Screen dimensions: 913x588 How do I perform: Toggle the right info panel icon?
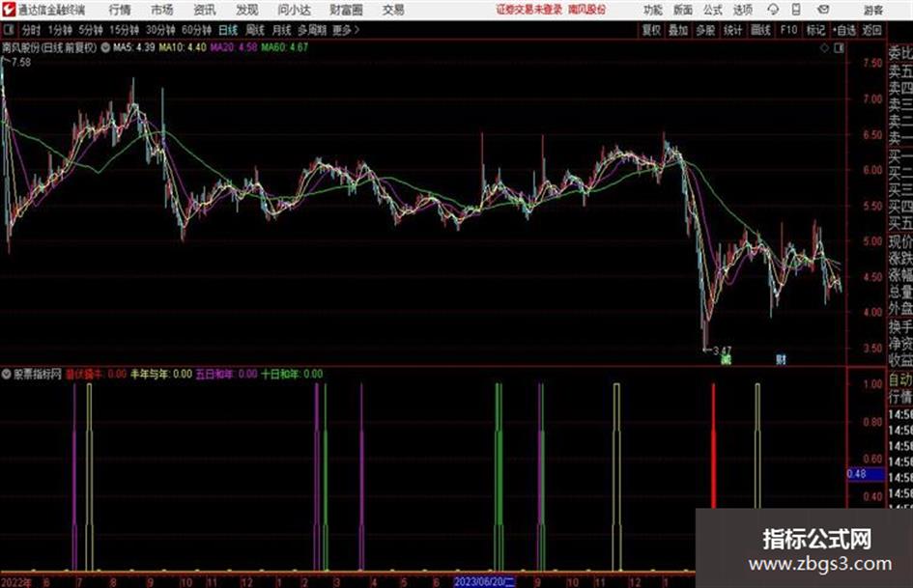pos(839,48)
